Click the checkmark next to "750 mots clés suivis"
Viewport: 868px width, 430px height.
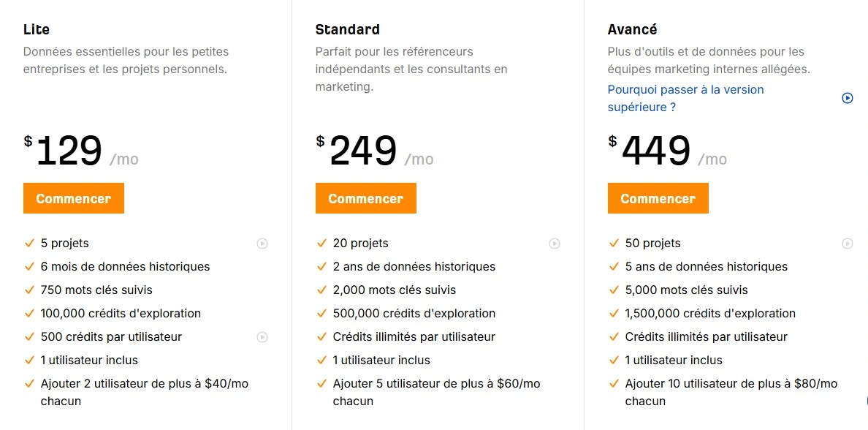click(x=29, y=290)
